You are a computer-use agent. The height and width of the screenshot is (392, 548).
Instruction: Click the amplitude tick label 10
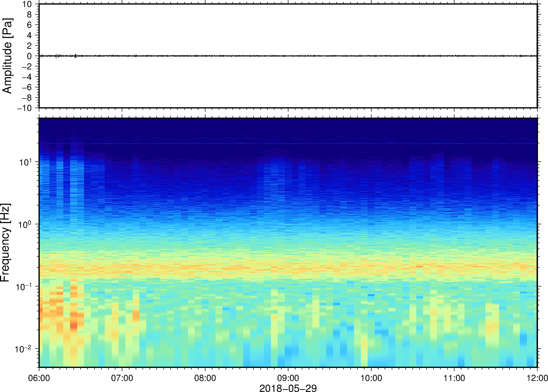(x=27, y=4)
